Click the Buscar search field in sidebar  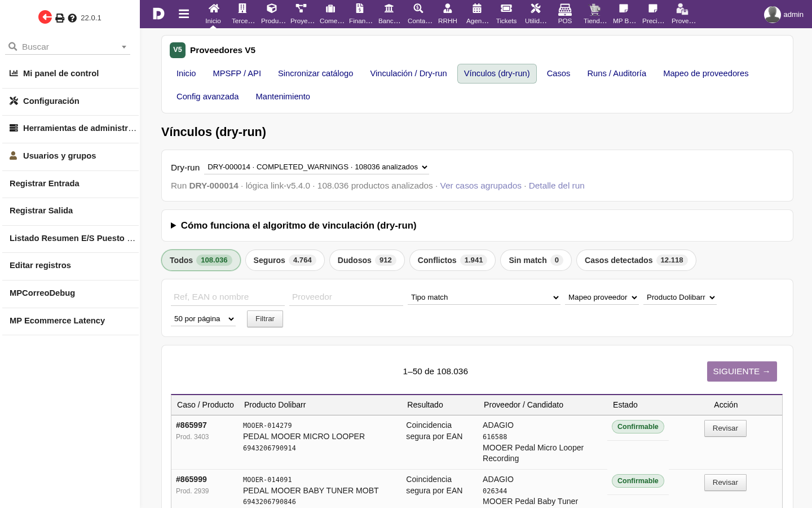[x=68, y=47]
